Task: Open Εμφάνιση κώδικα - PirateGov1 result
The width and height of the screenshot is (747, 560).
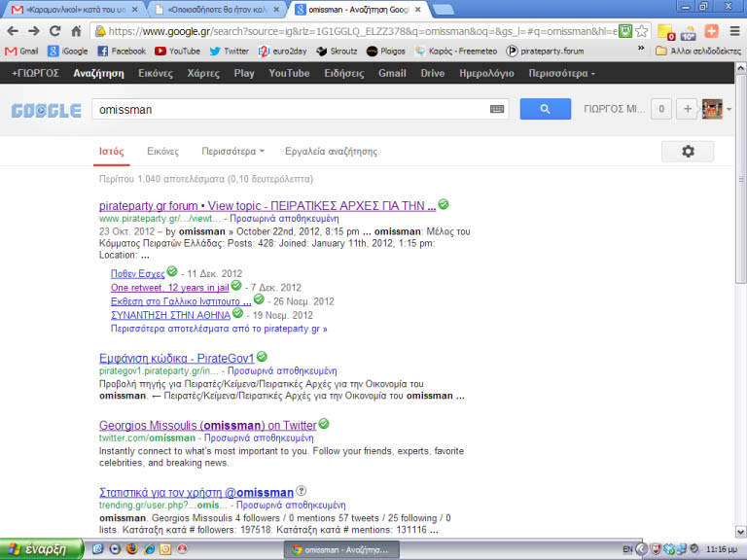Action: tap(177, 358)
